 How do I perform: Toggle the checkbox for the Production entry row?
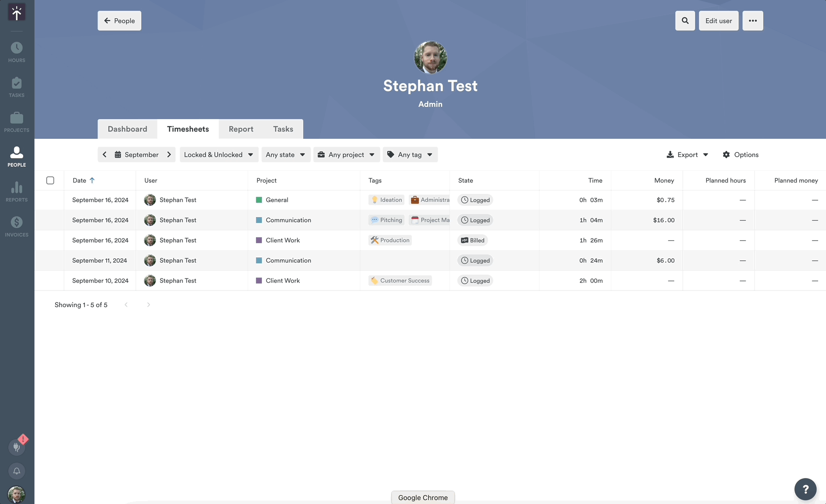pyautogui.click(x=50, y=240)
